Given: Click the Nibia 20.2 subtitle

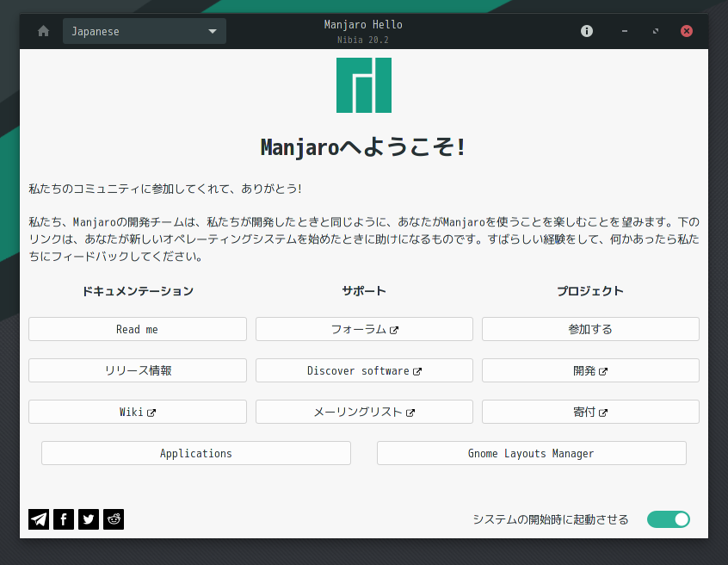Looking at the screenshot, I should [363, 40].
